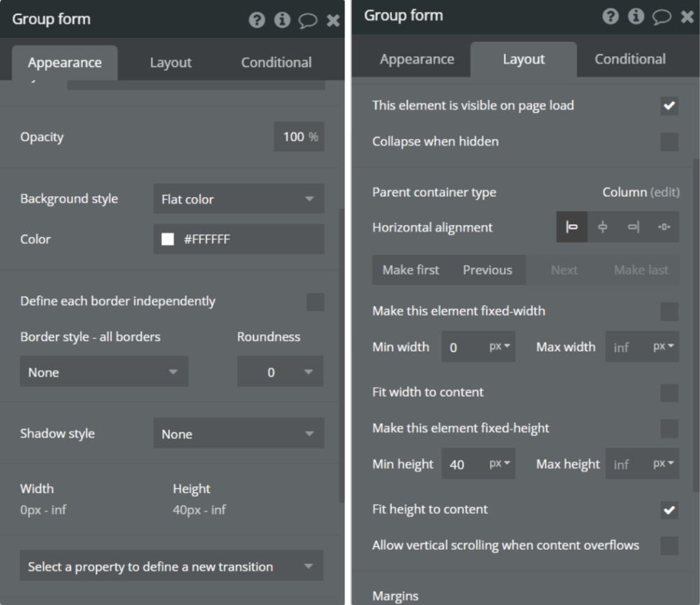Uncheck 'Fit height to content' checkbox
Image resolution: width=700 pixels, height=605 pixels.
pos(669,509)
